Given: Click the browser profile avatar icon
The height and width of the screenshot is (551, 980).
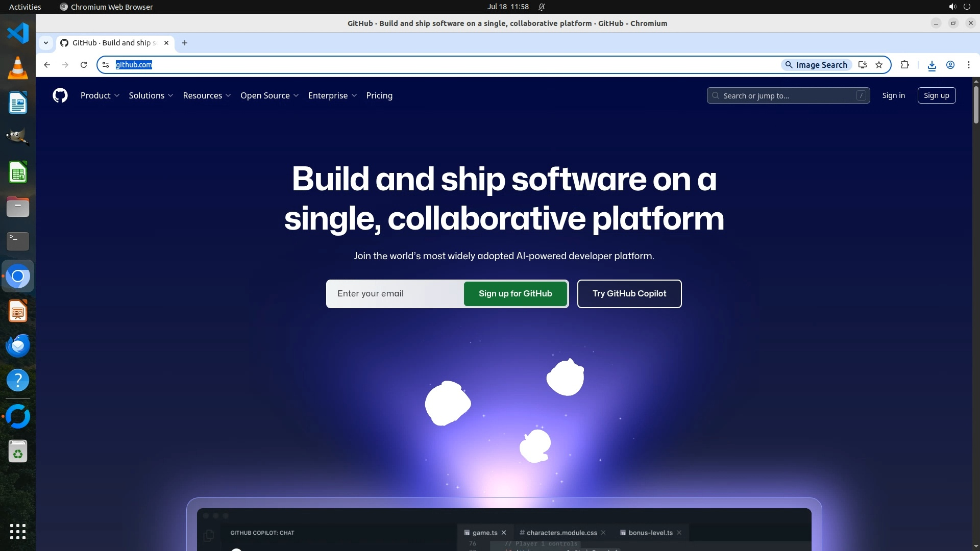Looking at the screenshot, I should click(950, 65).
